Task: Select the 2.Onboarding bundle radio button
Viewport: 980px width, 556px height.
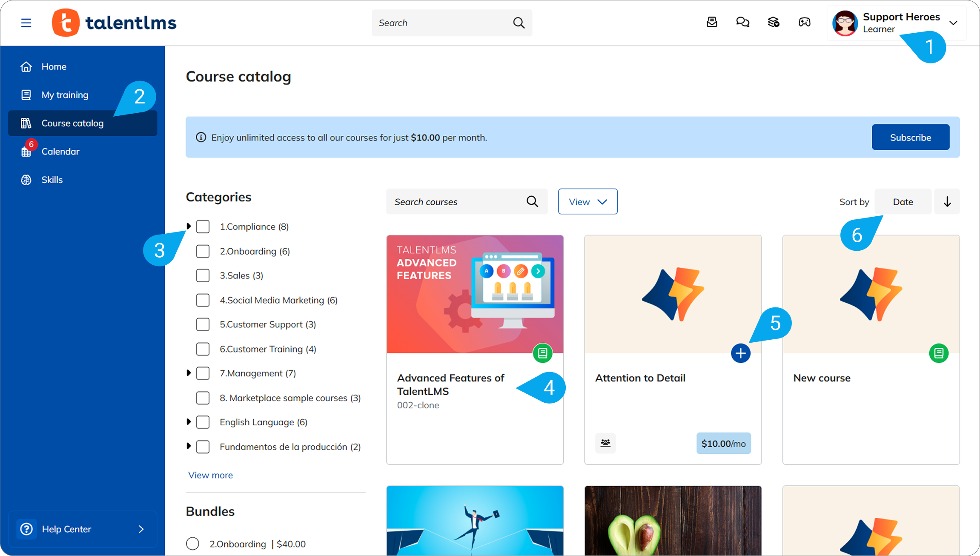Action: [192, 544]
